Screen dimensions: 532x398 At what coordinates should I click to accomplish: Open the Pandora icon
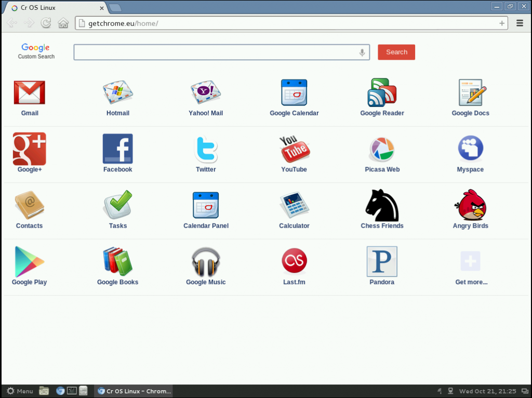382,261
